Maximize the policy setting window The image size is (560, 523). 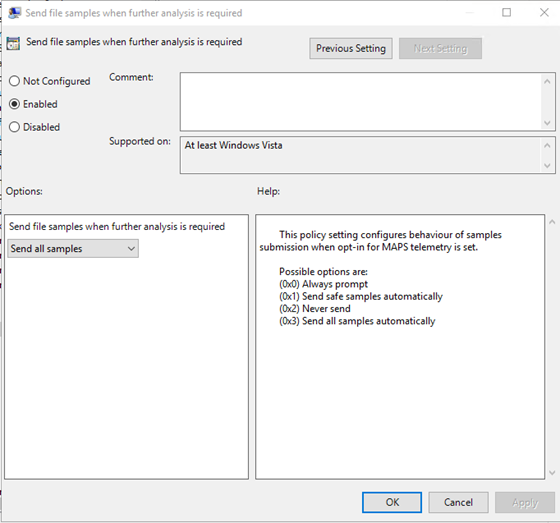tap(506, 13)
